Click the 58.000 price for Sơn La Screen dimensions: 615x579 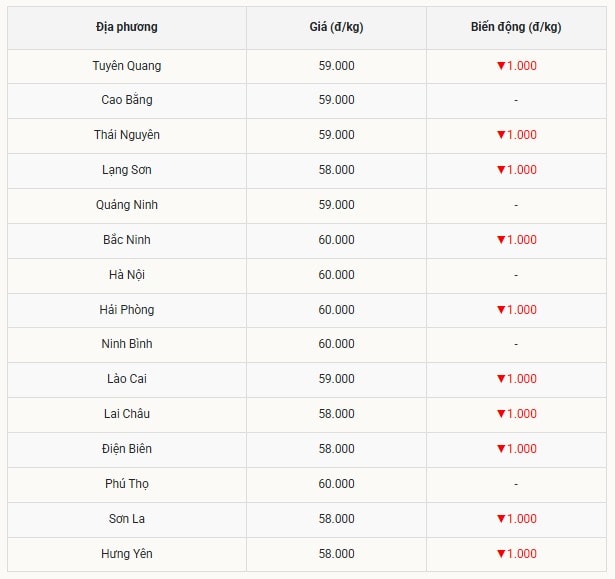336,519
